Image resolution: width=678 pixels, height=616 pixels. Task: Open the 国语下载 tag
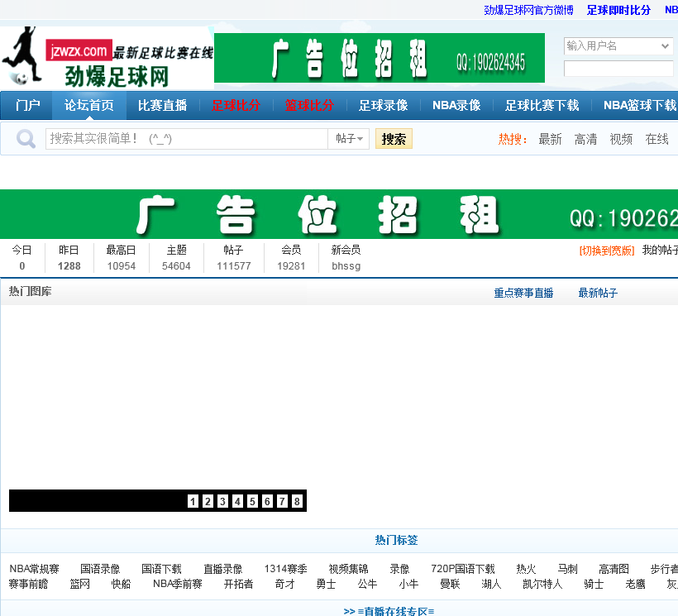click(161, 569)
